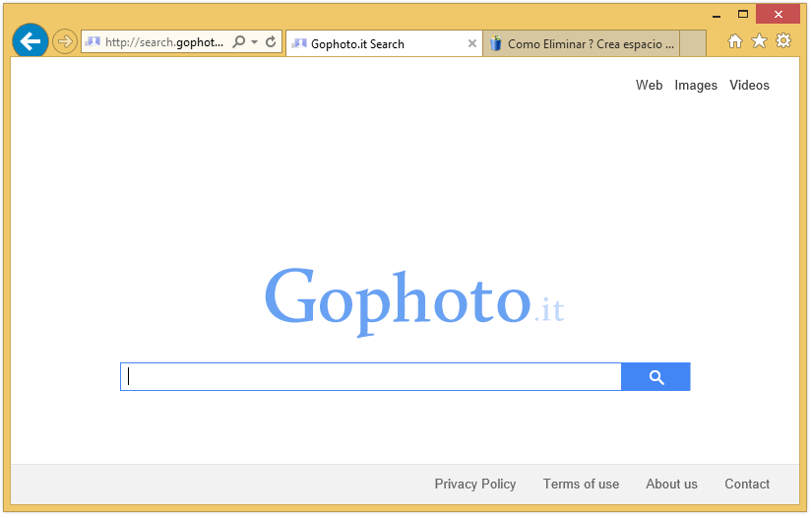The height and width of the screenshot is (518, 812).
Task: Open the Home page icon
Action: [735, 41]
